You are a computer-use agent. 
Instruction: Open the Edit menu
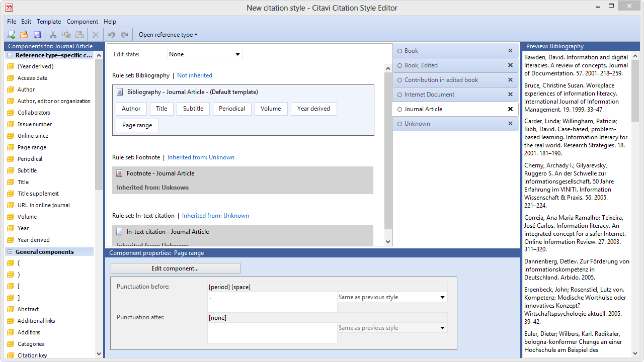point(26,22)
